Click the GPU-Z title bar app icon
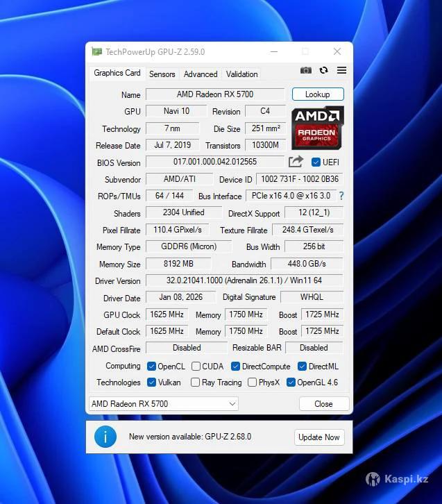This screenshot has height=504, width=442. click(x=96, y=52)
